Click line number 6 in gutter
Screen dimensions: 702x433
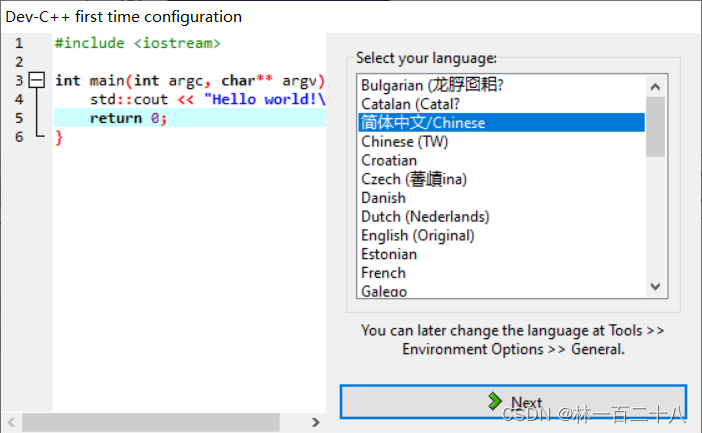pos(19,137)
